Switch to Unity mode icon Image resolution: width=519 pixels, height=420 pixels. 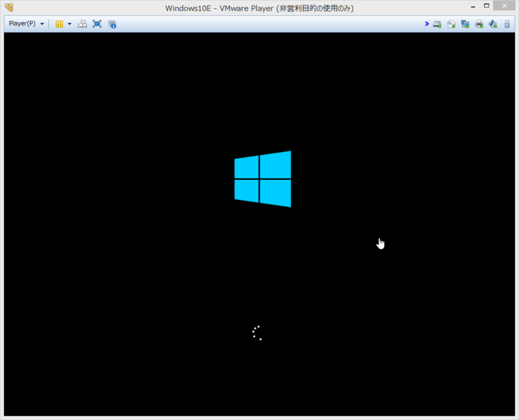[112, 24]
